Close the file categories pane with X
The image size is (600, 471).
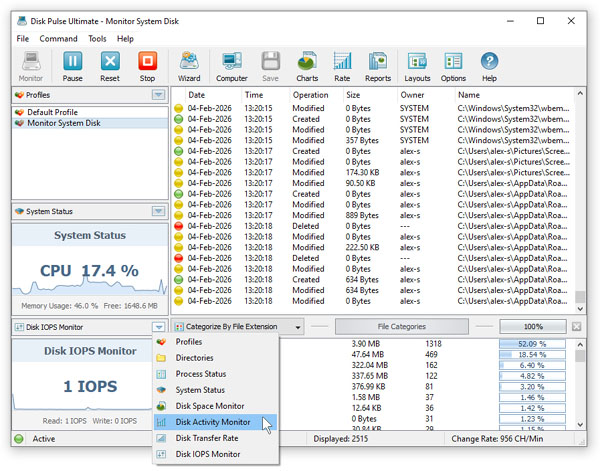point(576,326)
